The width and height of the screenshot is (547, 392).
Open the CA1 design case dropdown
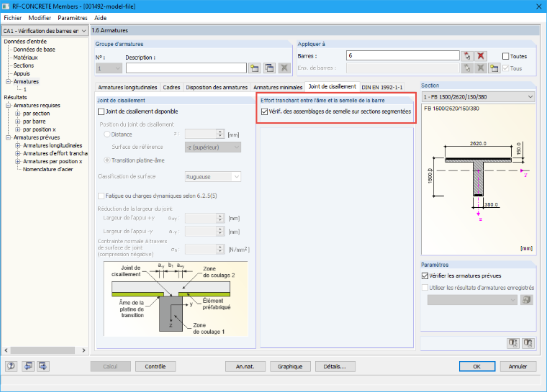pyautogui.click(x=45, y=31)
